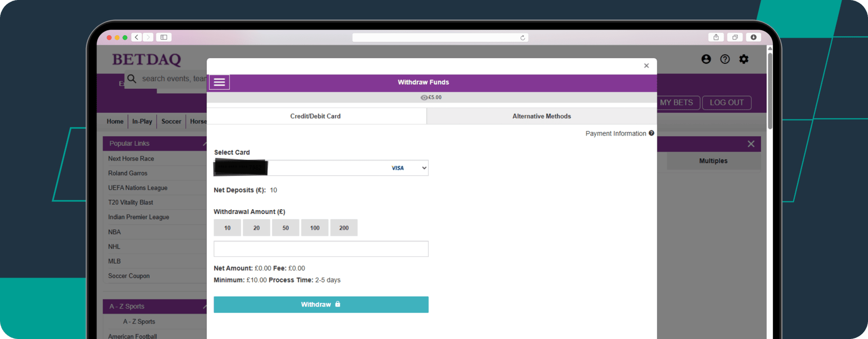
Task: Collapse the Popular Links section
Action: pos(204,143)
